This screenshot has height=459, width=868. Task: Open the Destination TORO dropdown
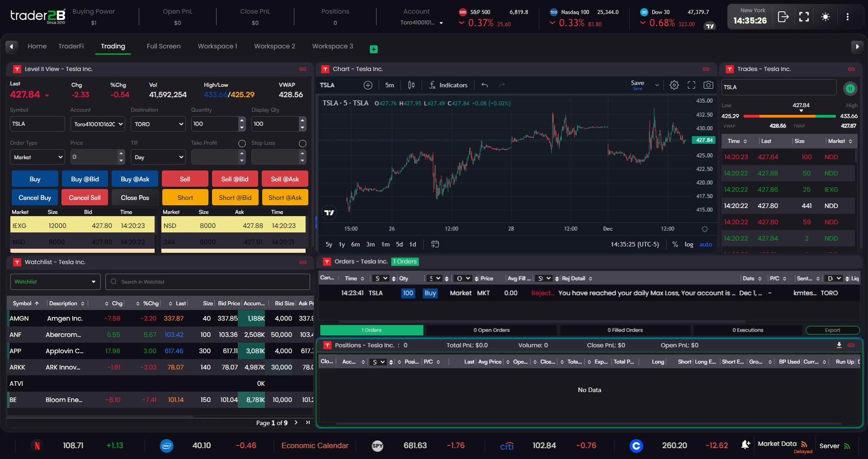tap(158, 124)
